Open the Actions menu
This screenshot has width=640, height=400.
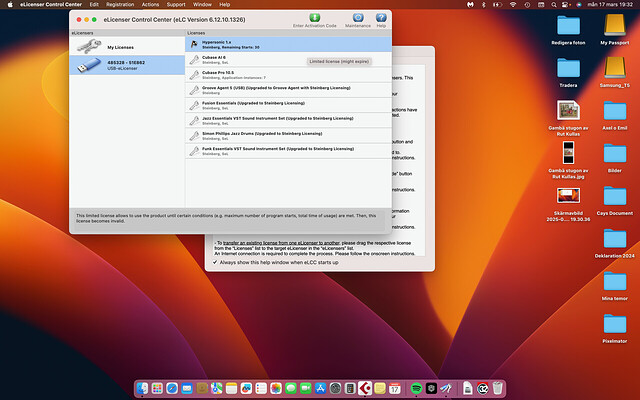pyautogui.click(x=150, y=4)
